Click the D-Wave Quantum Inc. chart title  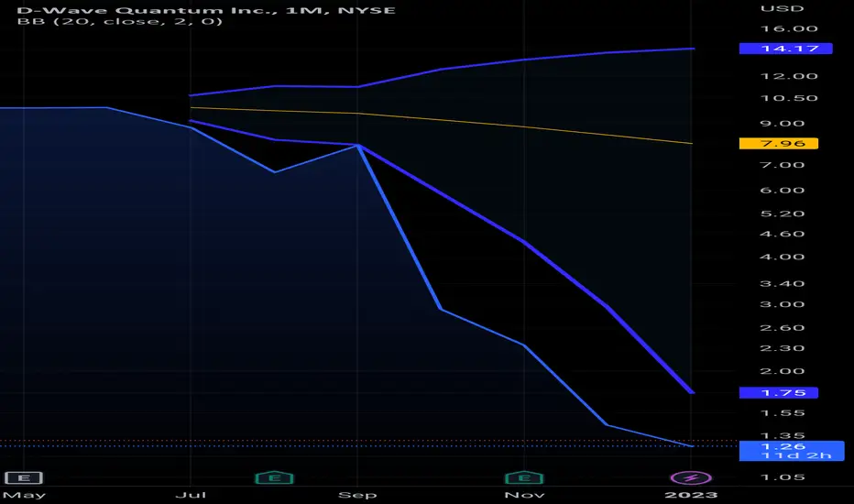pos(206,10)
